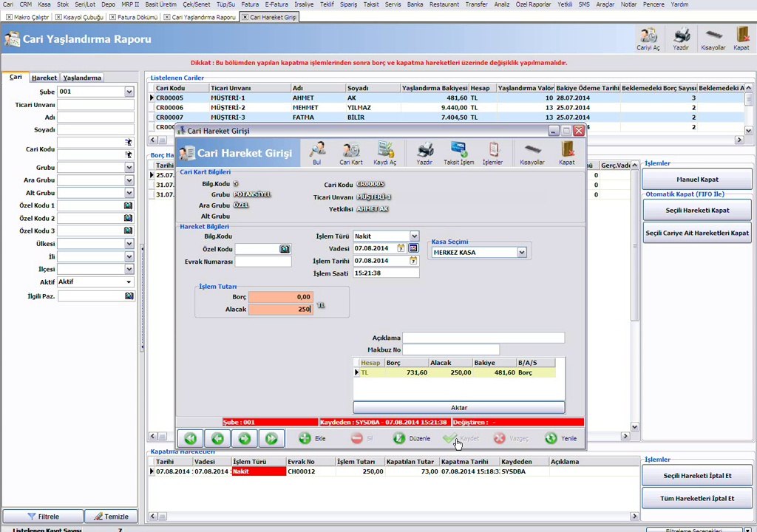This screenshot has height=532, width=757.
Task: Open Özel Kodu 1 lookup icon
Action: click(x=128, y=205)
